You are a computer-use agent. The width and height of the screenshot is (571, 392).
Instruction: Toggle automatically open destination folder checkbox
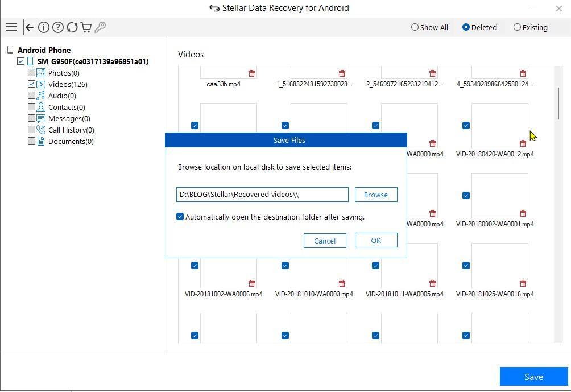coord(180,217)
